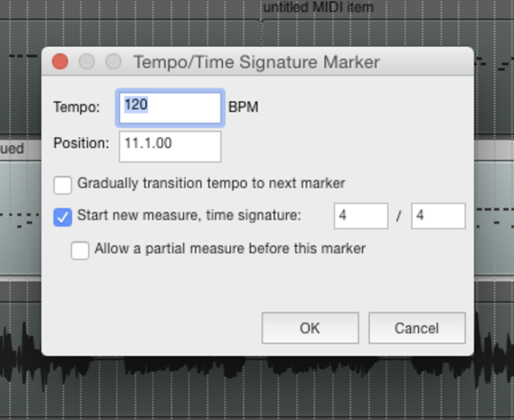This screenshot has width=514, height=420.
Task: Click the time signature numerator field
Action: click(x=361, y=216)
